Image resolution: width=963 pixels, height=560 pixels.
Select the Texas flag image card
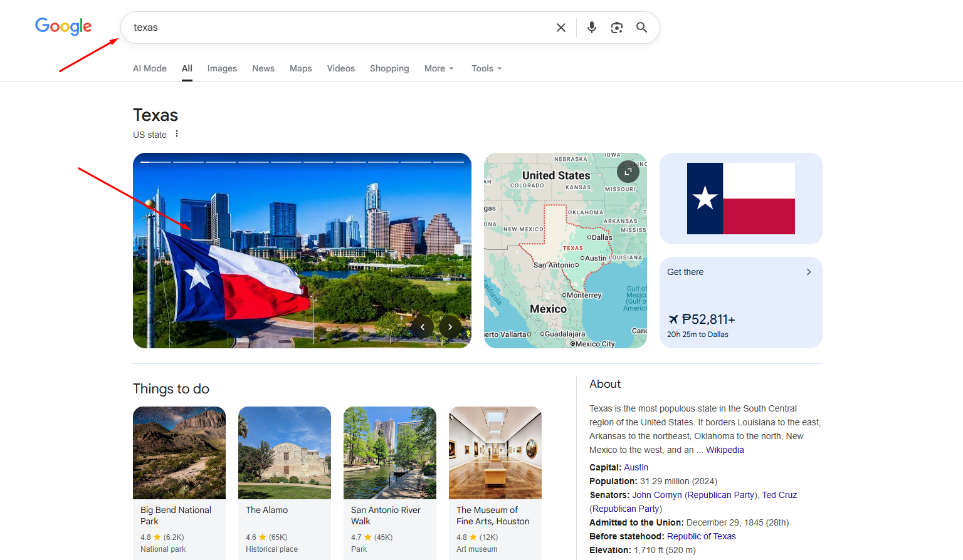(740, 199)
